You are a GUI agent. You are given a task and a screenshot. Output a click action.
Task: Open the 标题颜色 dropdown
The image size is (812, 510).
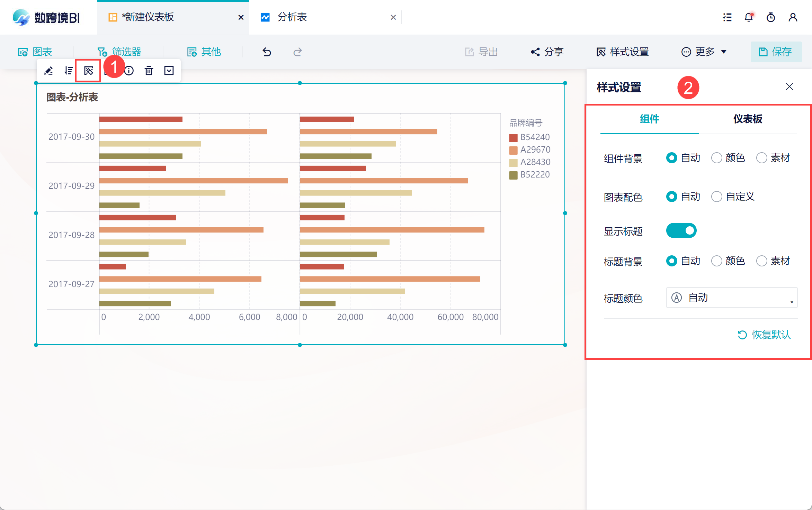coord(732,298)
